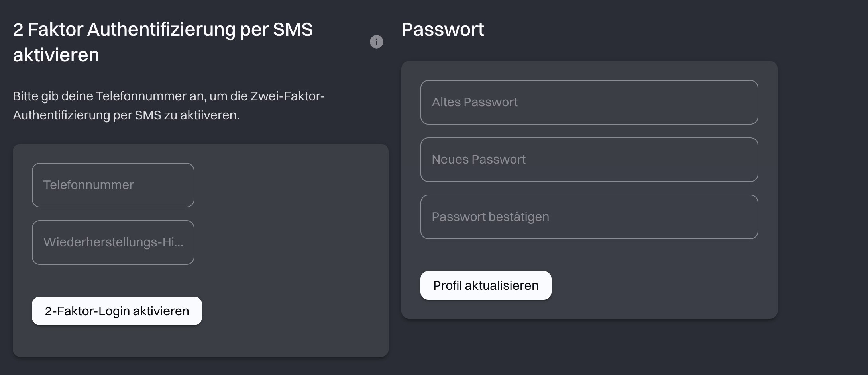The width and height of the screenshot is (868, 375).
Task: Activate the recovery hint text box
Action: pyautogui.click(x=113, y=242)
